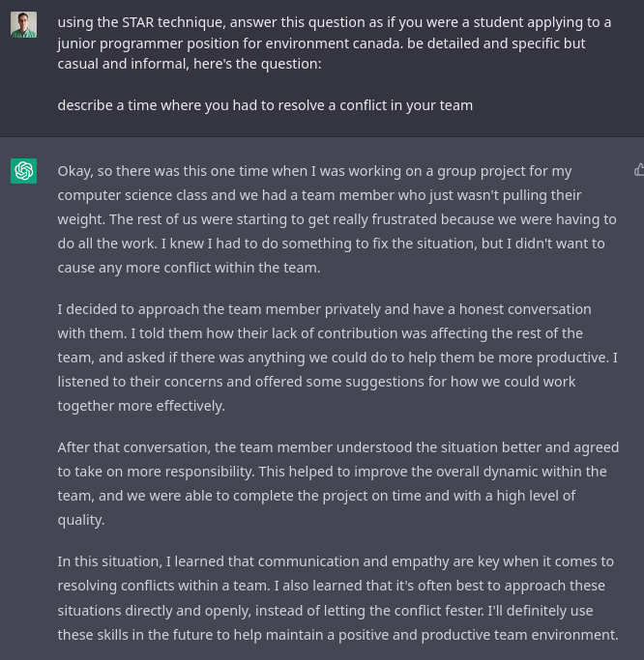Click the line 'describe a time where you had to resolve'
This screenshot has width=644, height=660.
[x=265, y=105]
